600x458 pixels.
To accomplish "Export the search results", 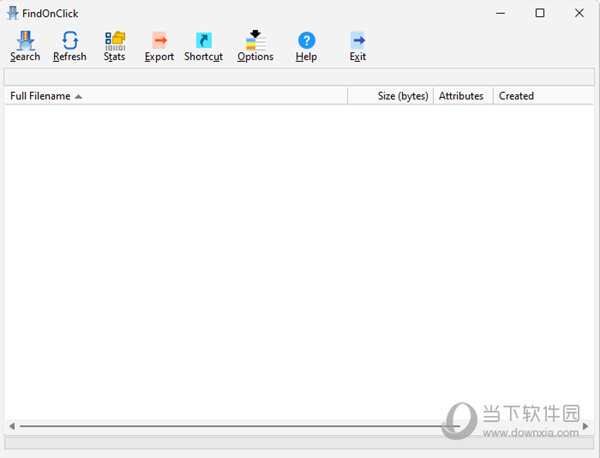I will pos(159,46).
